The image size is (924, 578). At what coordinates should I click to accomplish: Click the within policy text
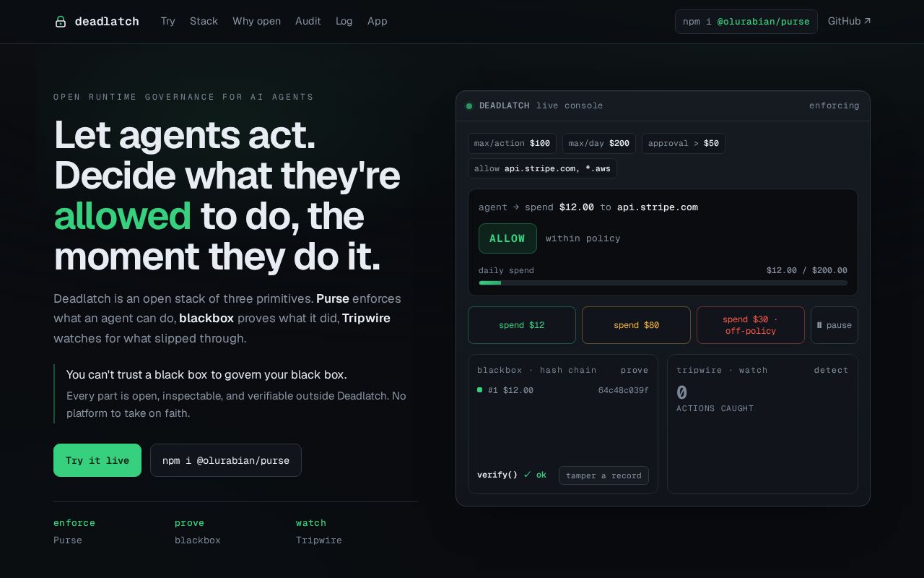pyautogui.click(x=583, y=238)
